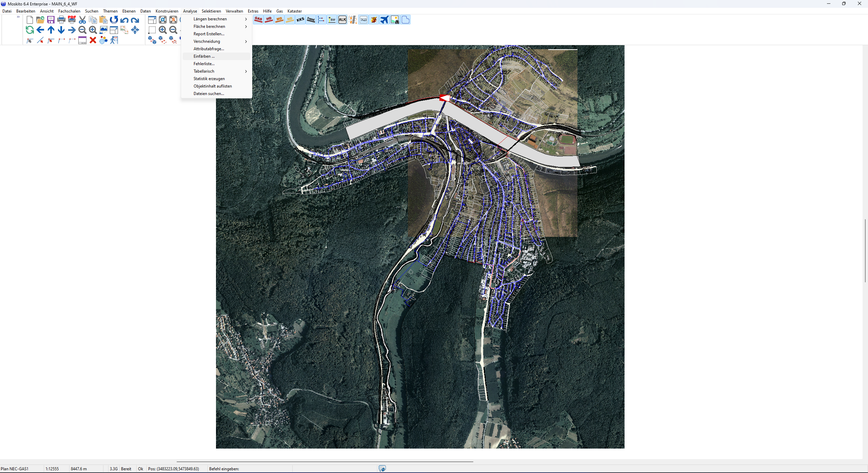Pan the map up with the blue up arrow

pyautogui.click(x=51, y=30)
